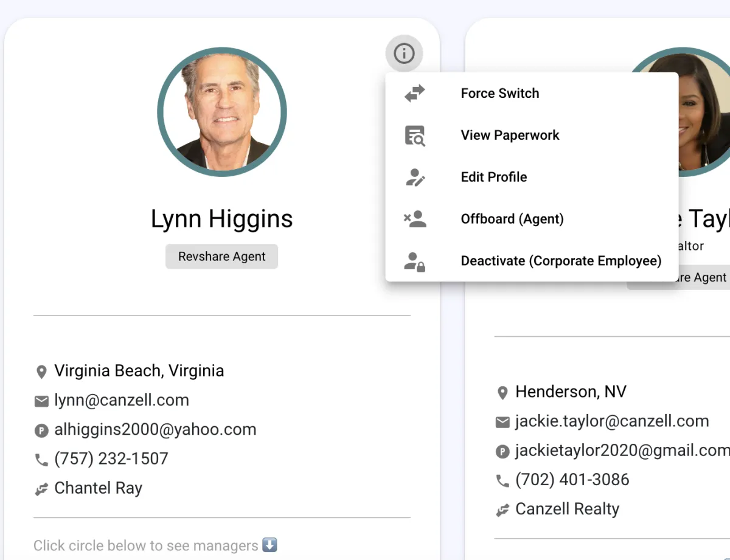Open Lynn Higgins profile photo
Viewport: 730px width, 560px height.
(x=222, y=112)
